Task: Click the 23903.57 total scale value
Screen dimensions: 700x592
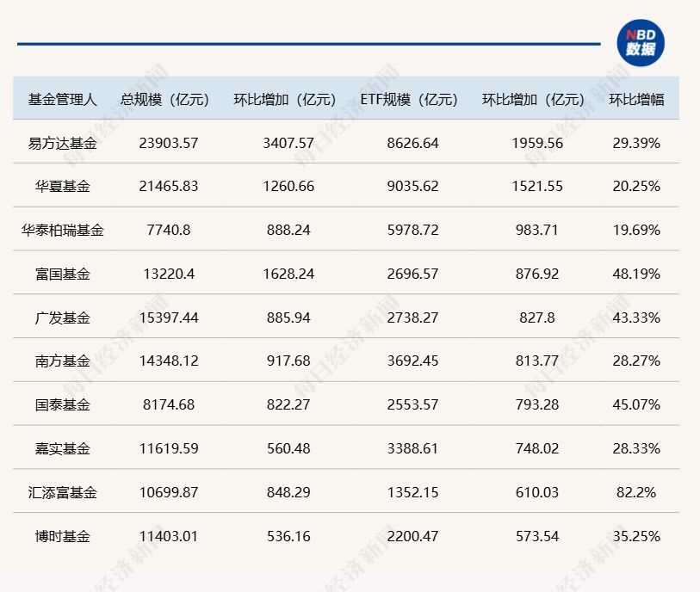Action: 168,143
